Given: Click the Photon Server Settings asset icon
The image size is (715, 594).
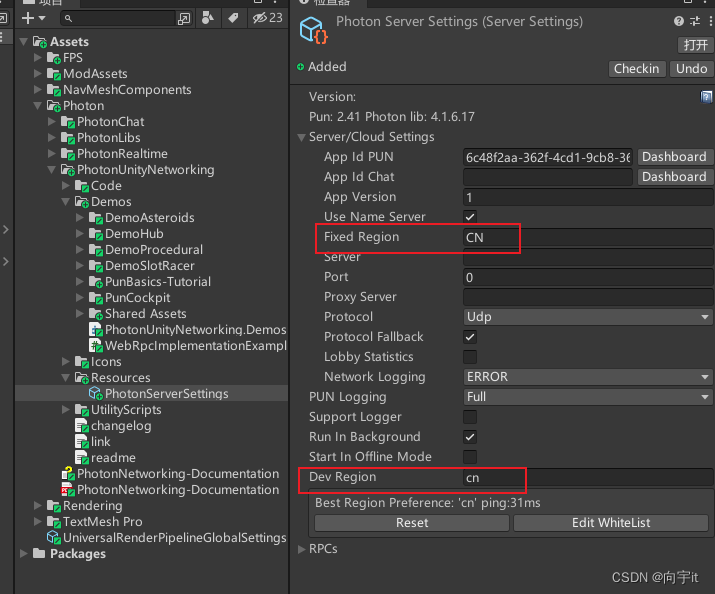Looking at the screenshot, I should click(313, 30).
